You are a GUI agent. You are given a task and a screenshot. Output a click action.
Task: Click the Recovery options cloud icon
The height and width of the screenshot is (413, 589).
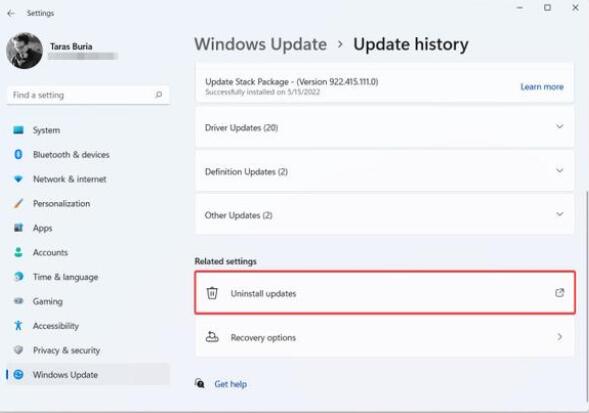[212, 337]
